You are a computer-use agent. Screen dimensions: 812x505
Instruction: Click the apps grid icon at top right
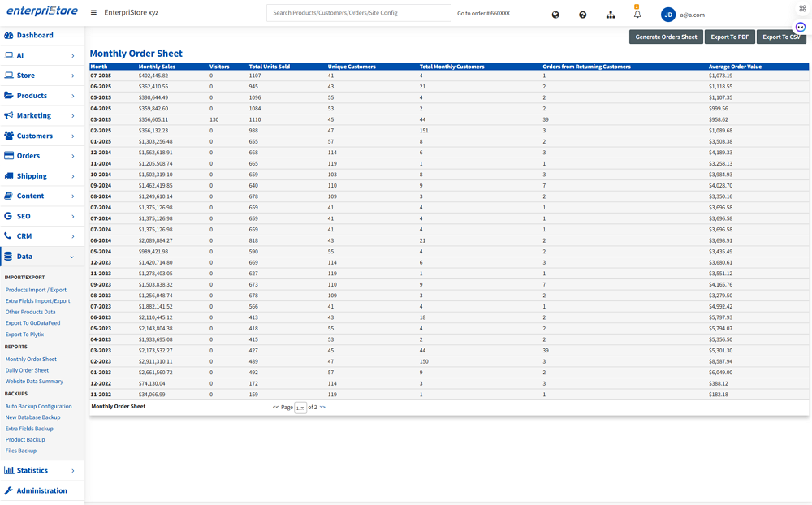(802, 8)
